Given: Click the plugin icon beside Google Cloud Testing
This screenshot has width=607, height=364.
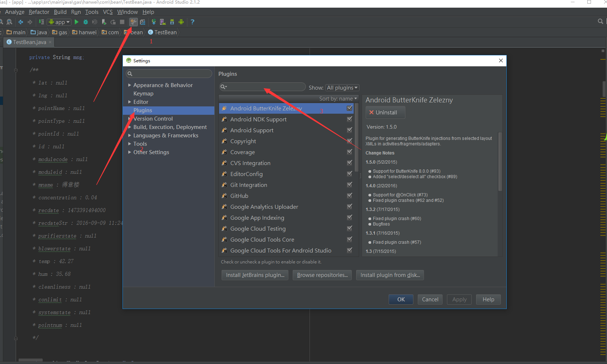Looking at the screenshot, I should click(x=224, y=228).
